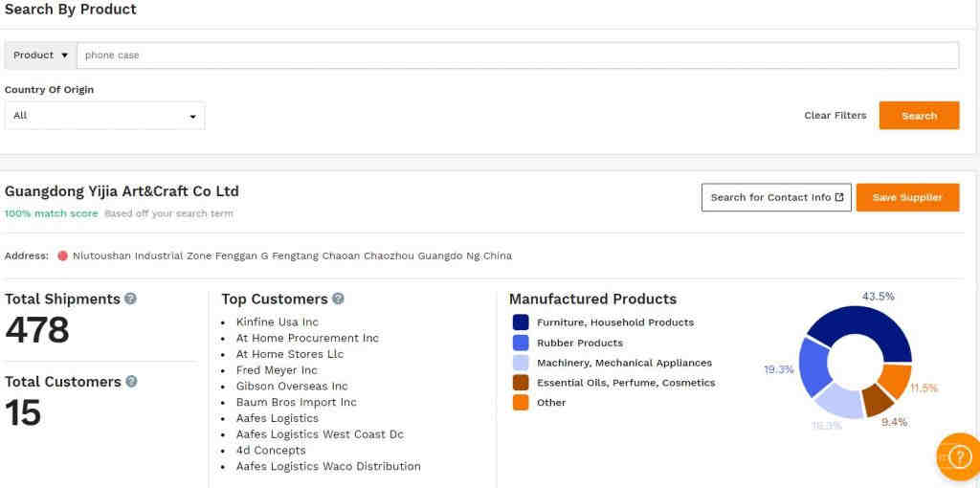Open the Product search type dropdown

point(40,55)
